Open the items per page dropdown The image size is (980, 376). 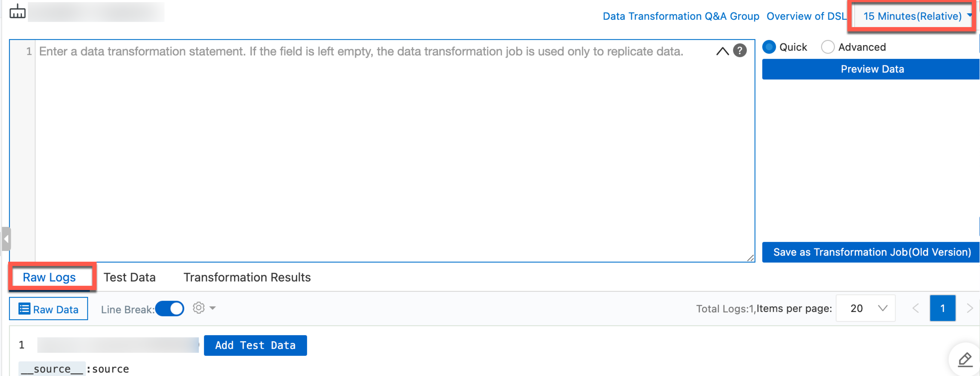[x=866, y=308]
